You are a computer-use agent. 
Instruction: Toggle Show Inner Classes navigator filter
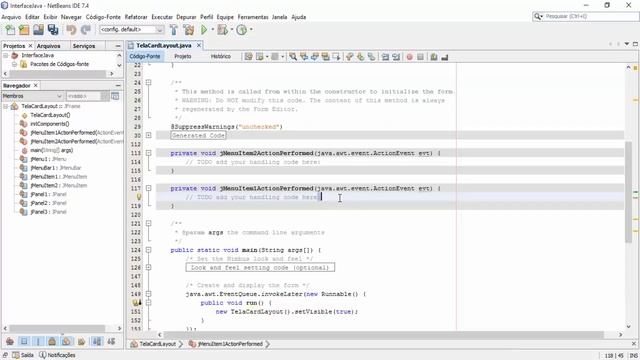(x=67, y=342)
